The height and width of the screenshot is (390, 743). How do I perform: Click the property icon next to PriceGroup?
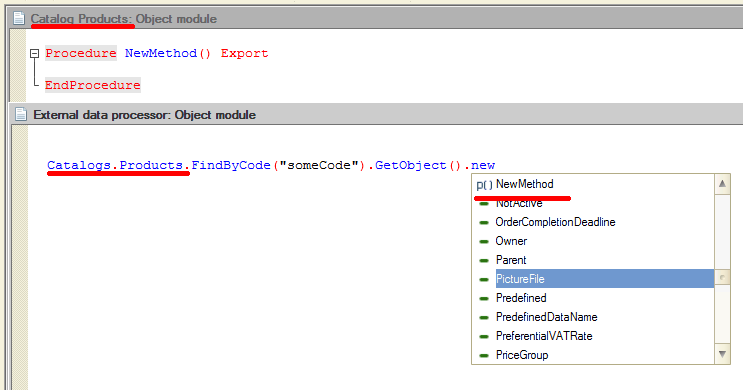484,355
